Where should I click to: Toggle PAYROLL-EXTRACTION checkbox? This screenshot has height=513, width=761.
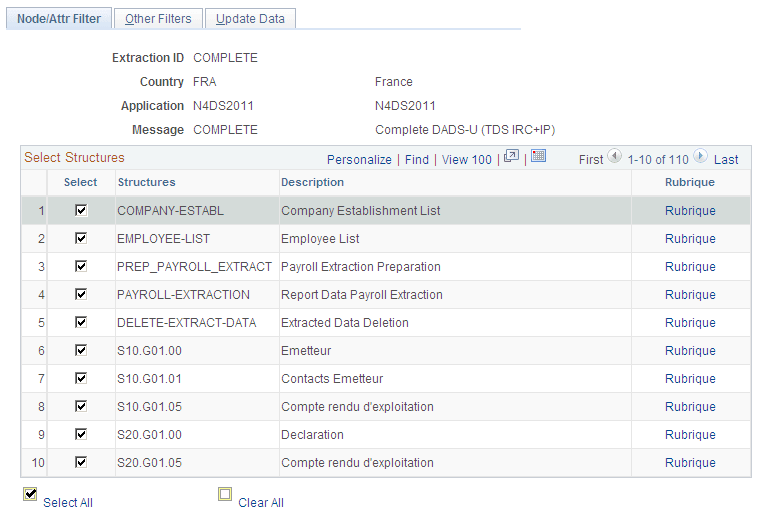(x=81, y=294)
